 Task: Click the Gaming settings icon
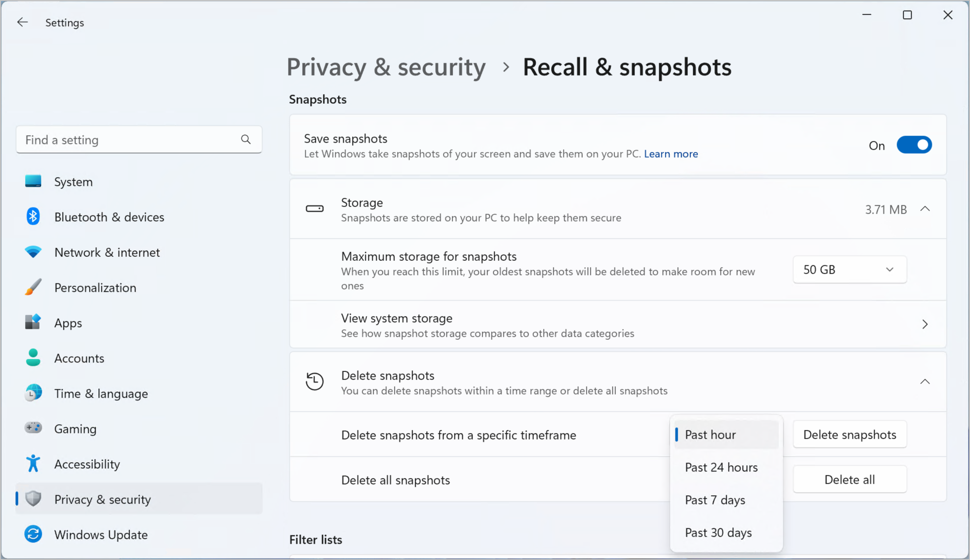(x=32, y=428)
